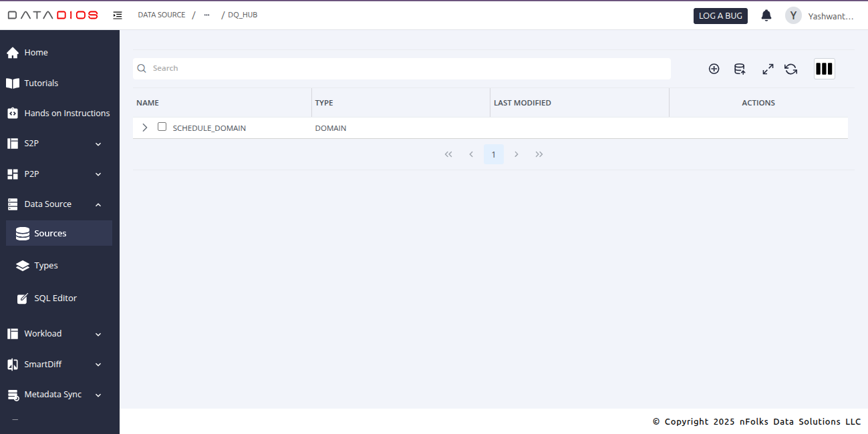Open the column chooser icon
This screenshot has height=434, width=868.
pos(824,69)
